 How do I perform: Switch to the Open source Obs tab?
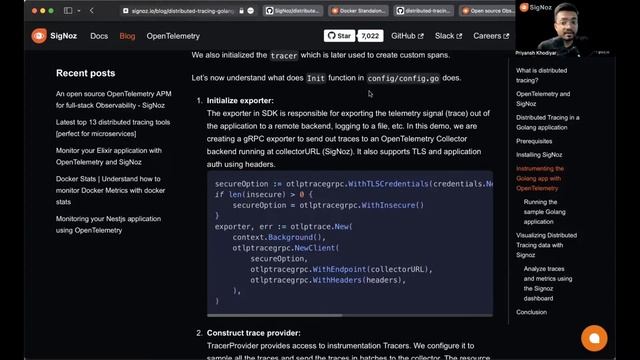click(x=487, y=11)
